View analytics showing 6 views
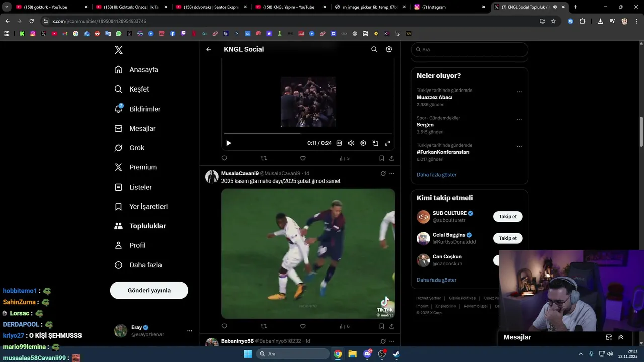Image resolution: width=644 pixels, height=362 pixels. (345, 326)
